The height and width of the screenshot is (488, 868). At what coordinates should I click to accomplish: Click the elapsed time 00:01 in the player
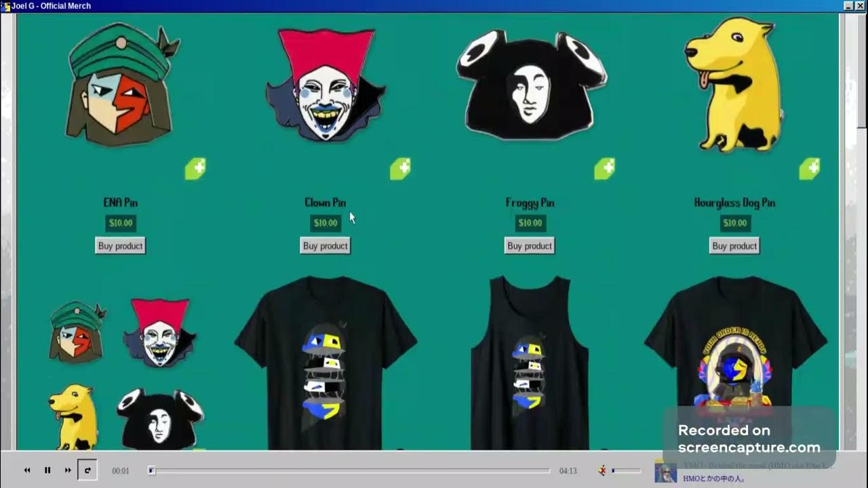121,471
